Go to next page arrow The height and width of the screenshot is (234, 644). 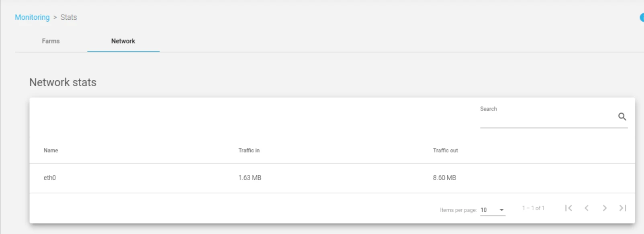pos(605,208)
